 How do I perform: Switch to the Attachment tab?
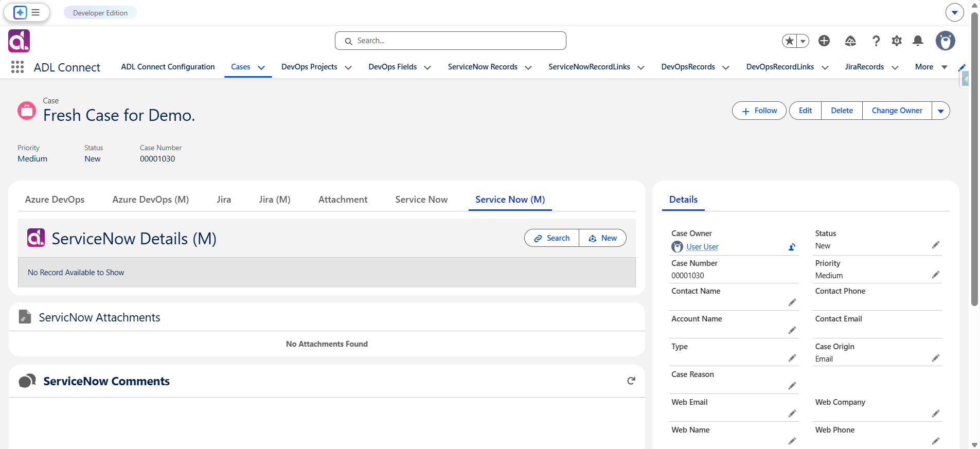pyautogui.click(x=343, y=200)
